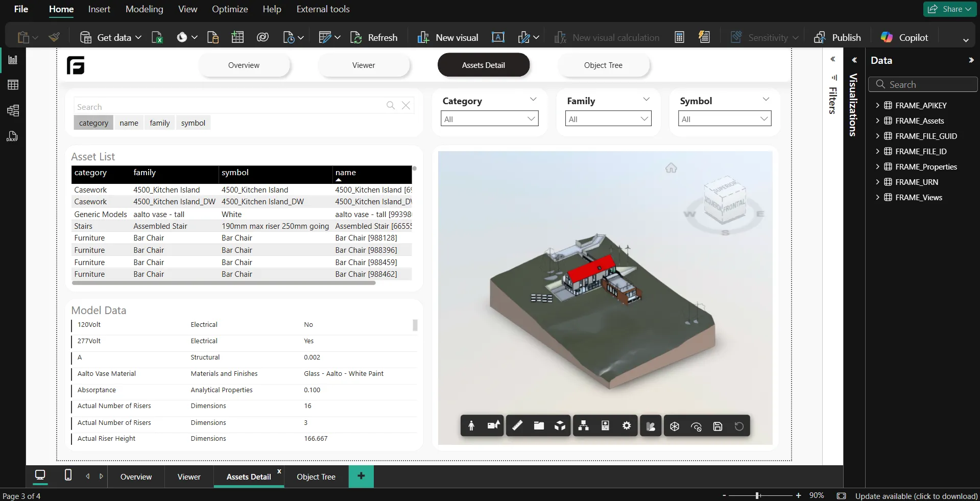Image resolution: width=980 pixels, height=501 pixels.
Task: Select the ruler measure tool in the 3D viewer
Action: pyautogui.click(x=517, y=426)
